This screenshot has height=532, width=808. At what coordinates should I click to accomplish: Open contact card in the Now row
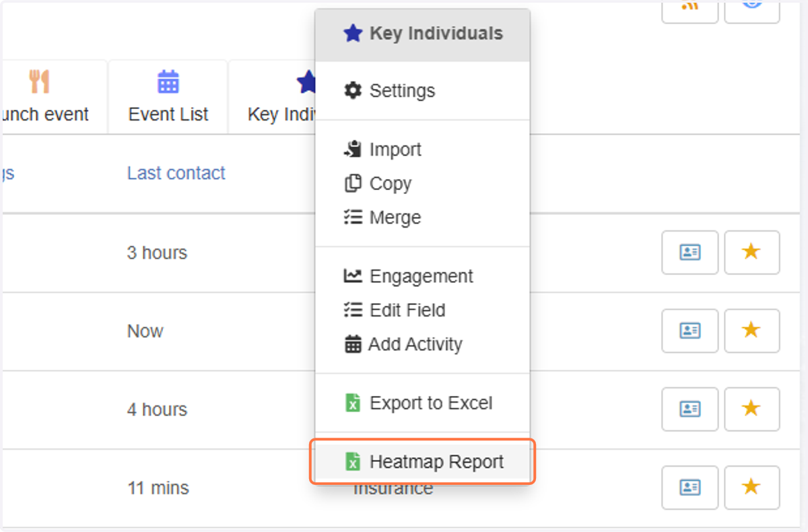click(x=690, y=331)
